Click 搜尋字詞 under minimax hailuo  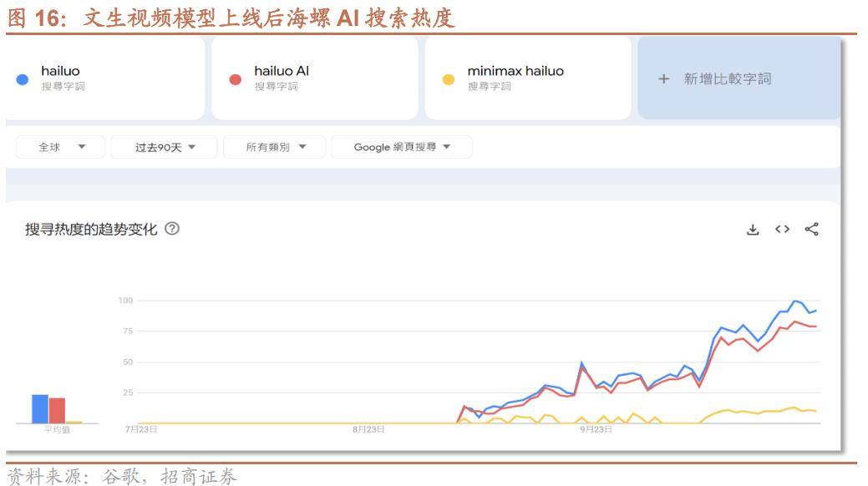click(x=490, y=86)
